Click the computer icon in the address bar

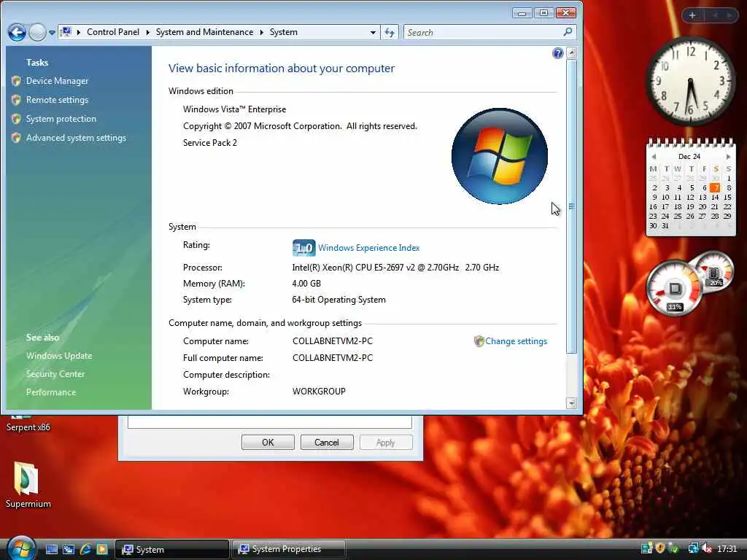pos(66,32)
